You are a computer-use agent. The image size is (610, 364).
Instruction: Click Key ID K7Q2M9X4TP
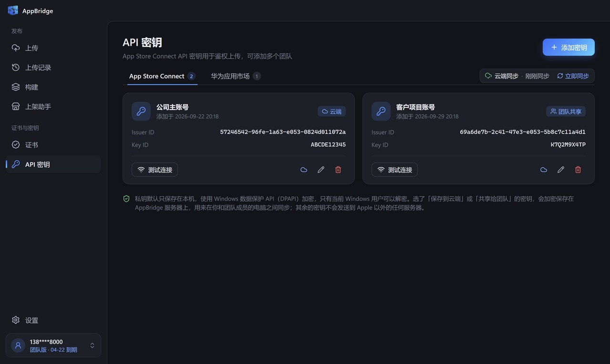pyautogui.click(x=568, y=144)
